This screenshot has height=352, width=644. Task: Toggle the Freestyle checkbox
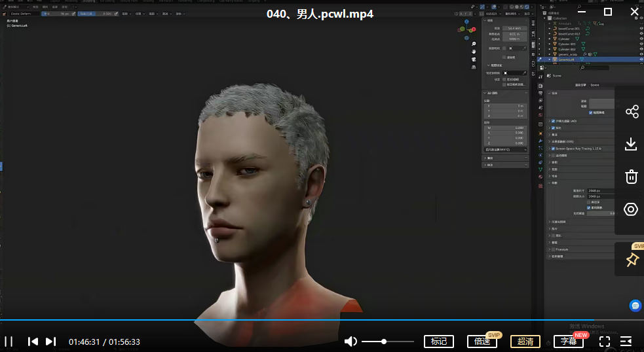coord(553,249)
